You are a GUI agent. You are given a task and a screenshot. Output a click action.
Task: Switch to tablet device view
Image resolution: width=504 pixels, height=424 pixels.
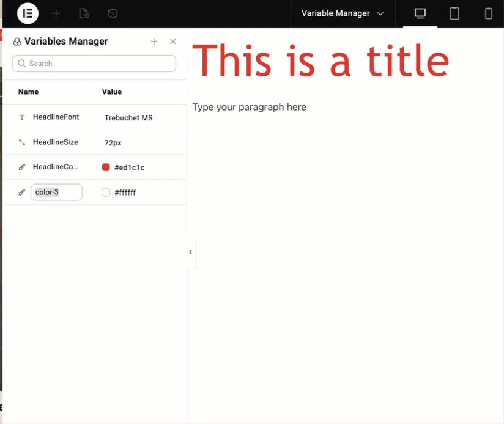454,13
